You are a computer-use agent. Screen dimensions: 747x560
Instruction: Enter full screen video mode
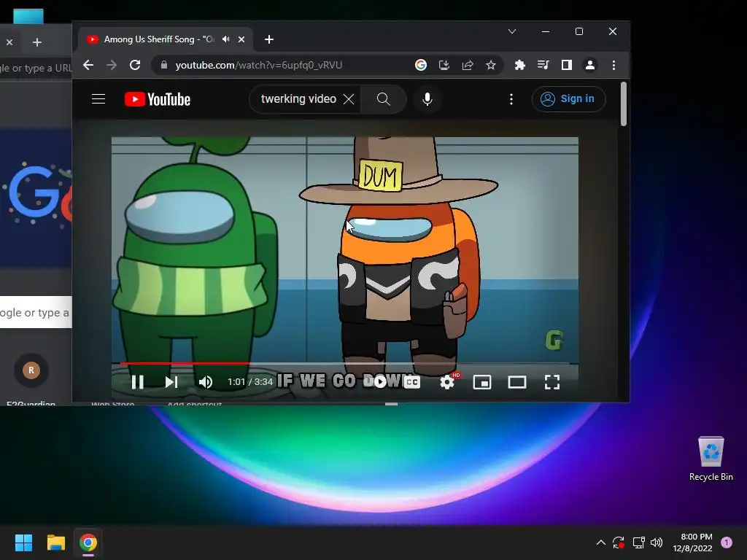coord(552,382)
